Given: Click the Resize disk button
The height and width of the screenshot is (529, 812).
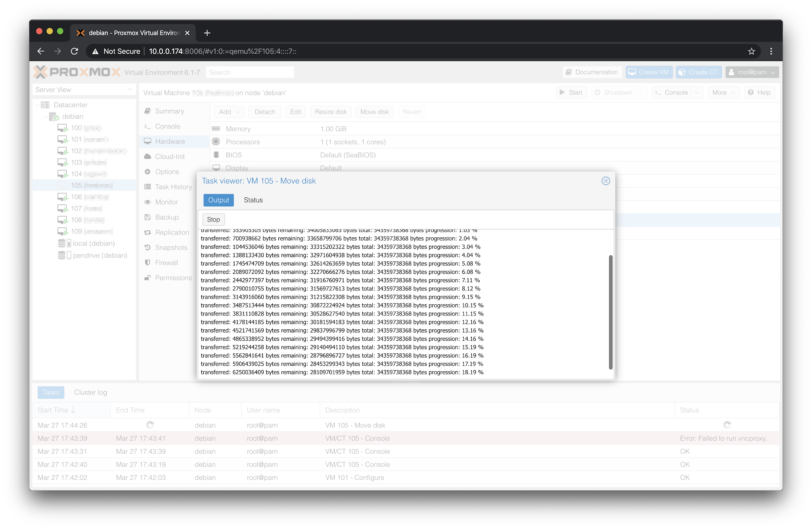Looking at the screenshot, I should click(331, 112).
